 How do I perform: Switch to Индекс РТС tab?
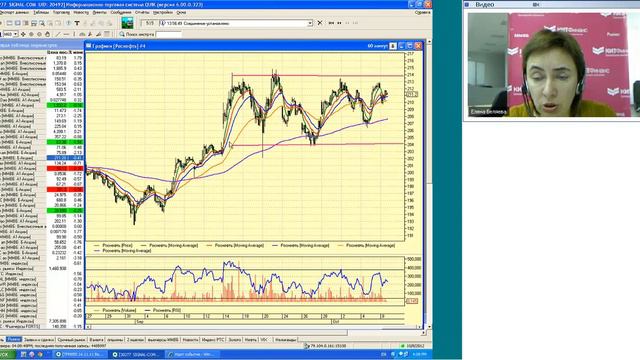tap(213, 340)
